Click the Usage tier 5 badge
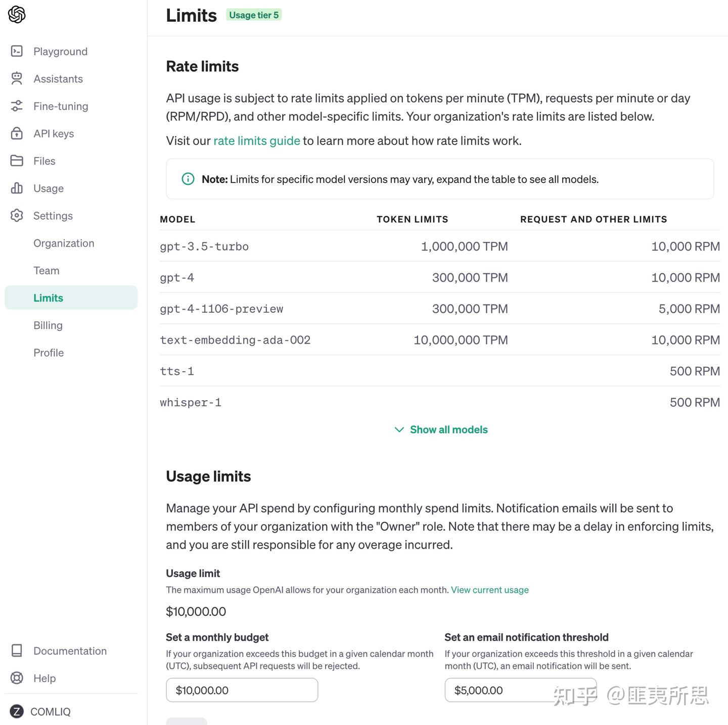Image resolution: width=728 pixels, height=725 pixels. point(253,15)
